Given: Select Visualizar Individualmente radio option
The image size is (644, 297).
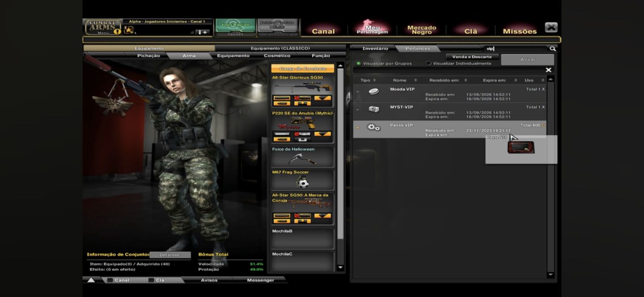Looking at the screenshot, I should 428,64.
